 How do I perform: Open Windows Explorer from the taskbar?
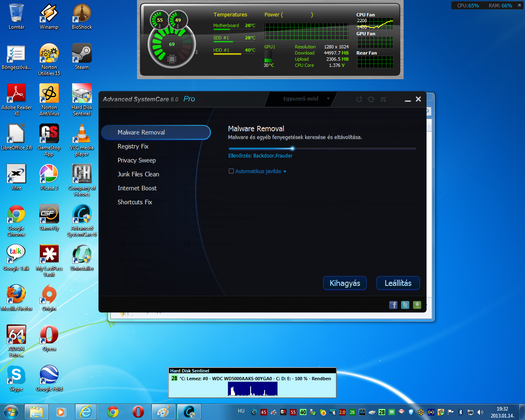(37, 412)
